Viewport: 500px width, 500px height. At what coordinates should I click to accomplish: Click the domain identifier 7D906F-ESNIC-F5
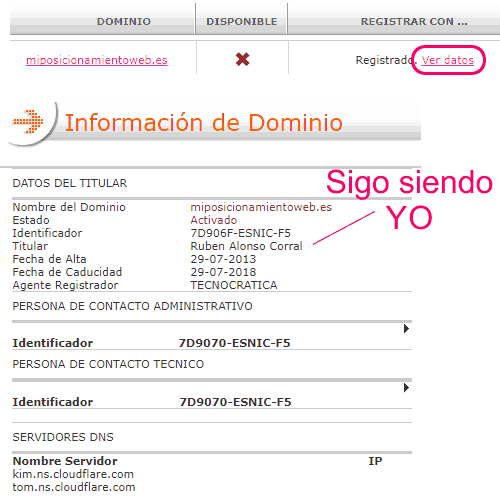[240, 233]
